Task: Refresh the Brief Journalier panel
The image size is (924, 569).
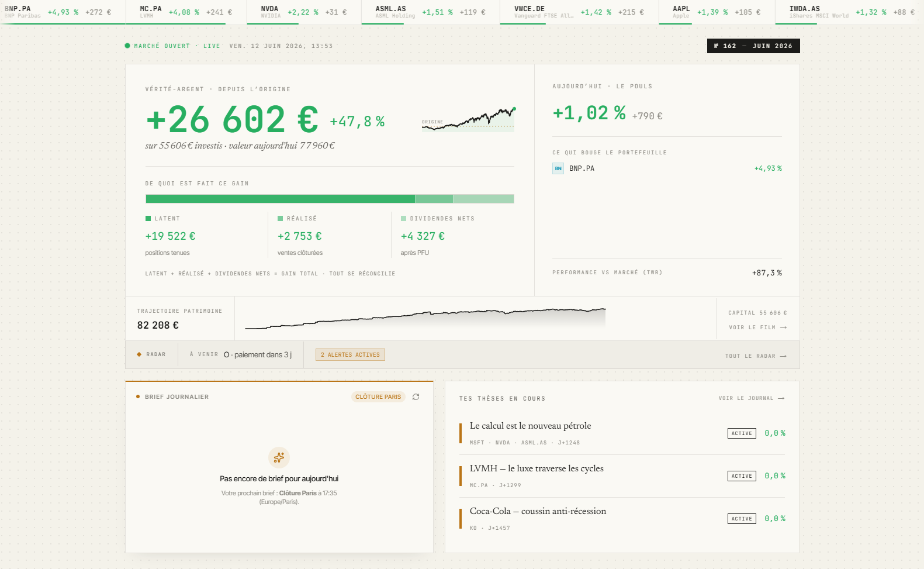Action: pos(416,396)
